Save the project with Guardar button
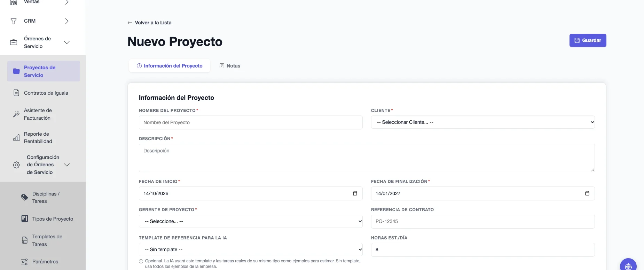644x270 pixels. click(588, 40)
